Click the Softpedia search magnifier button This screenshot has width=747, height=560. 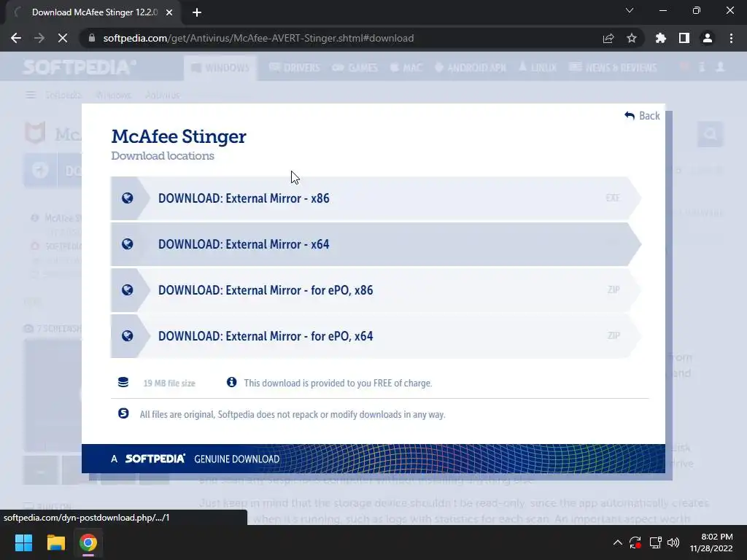pyautogui.click(x=711, y=134)
